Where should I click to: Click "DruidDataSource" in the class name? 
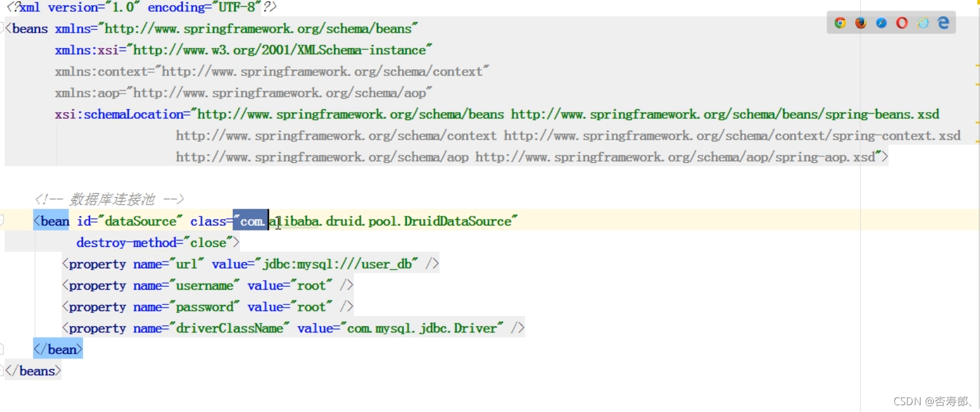[x=457, y=221]
